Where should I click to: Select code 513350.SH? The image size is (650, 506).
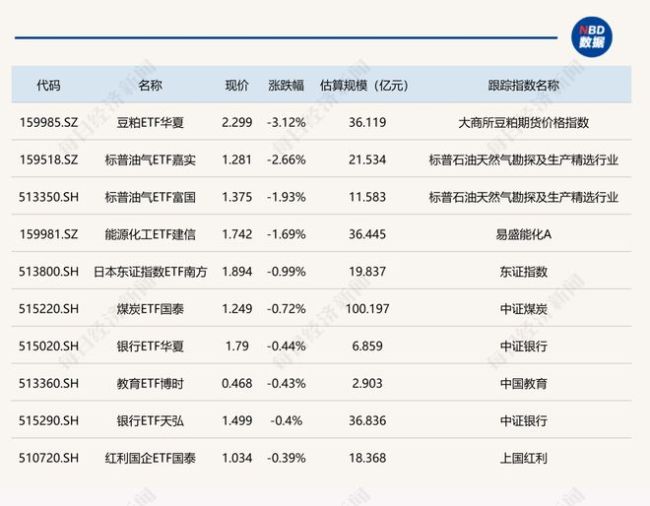(x=49, y=197)
